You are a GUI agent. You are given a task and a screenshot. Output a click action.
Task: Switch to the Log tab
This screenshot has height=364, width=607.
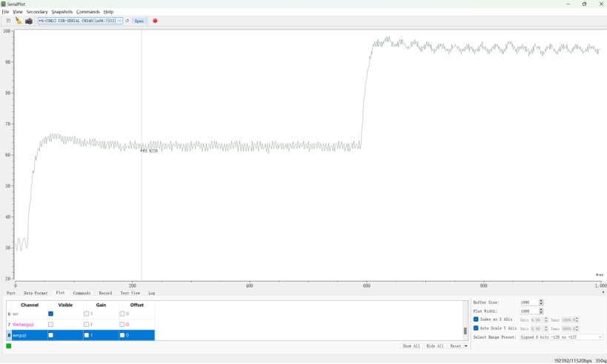coord(151,293)
